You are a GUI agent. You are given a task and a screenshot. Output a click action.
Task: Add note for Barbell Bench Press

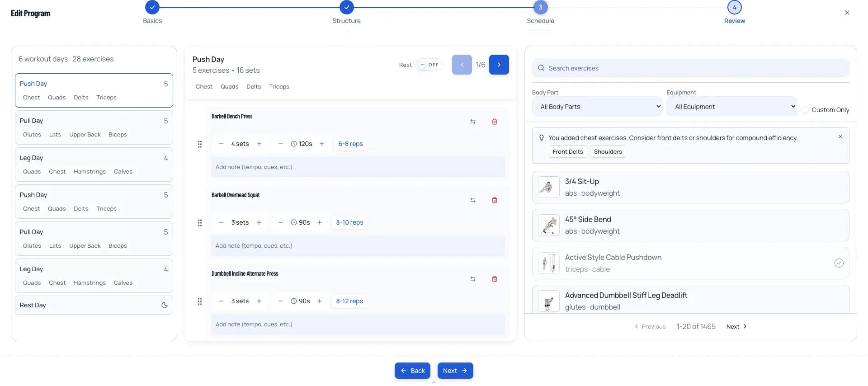click(358, 167)
